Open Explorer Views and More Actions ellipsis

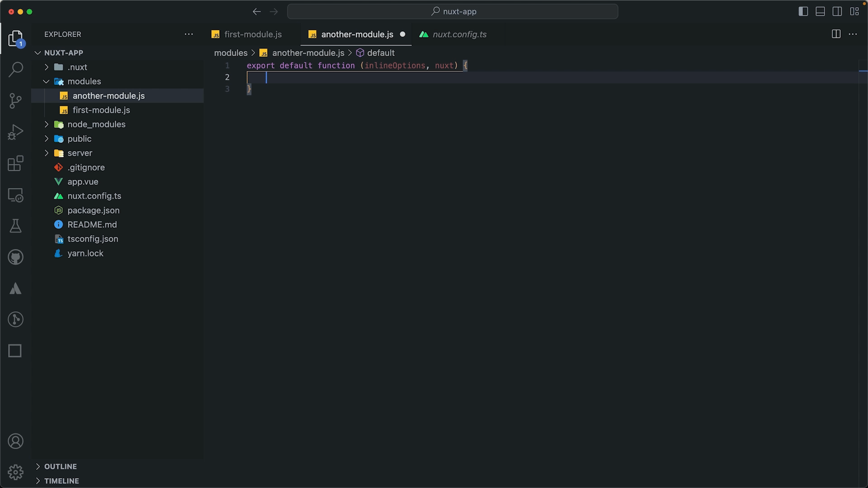189,34
